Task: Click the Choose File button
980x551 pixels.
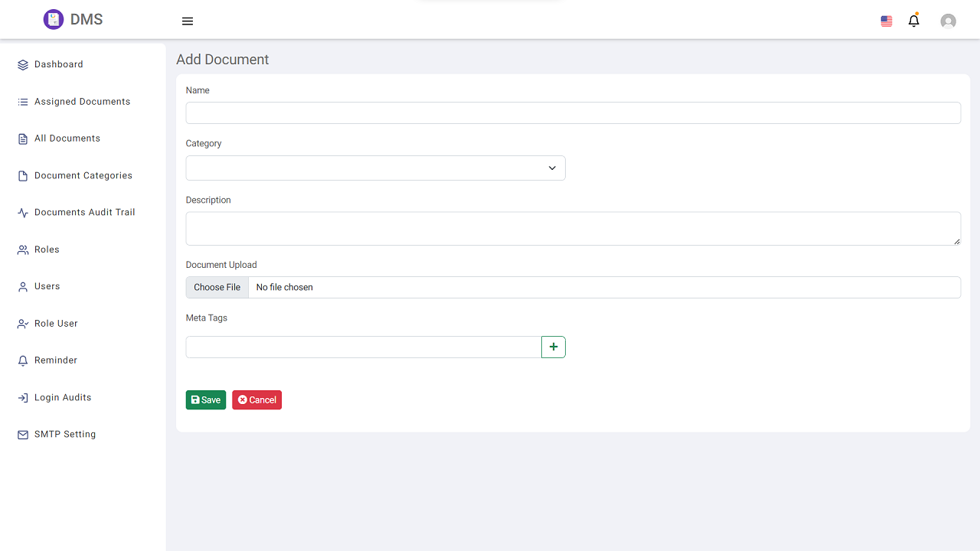Action: coord(217,288)
